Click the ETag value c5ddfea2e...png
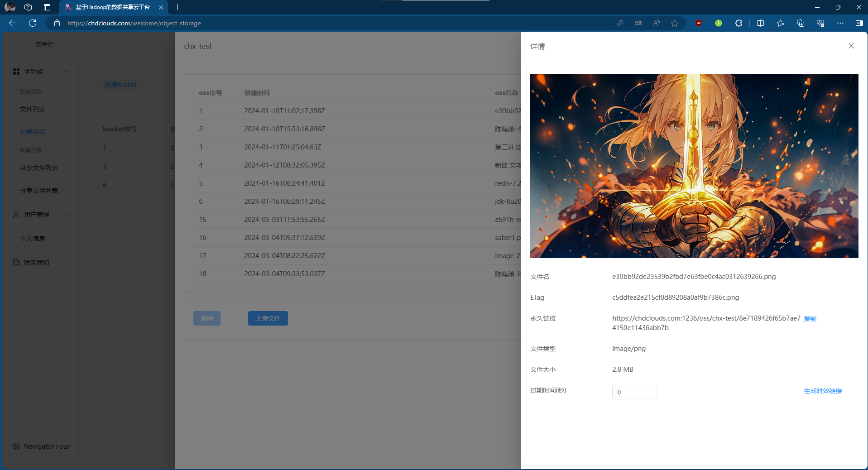The width and height of the screenshot is (868, 470). tap(675, 297)
